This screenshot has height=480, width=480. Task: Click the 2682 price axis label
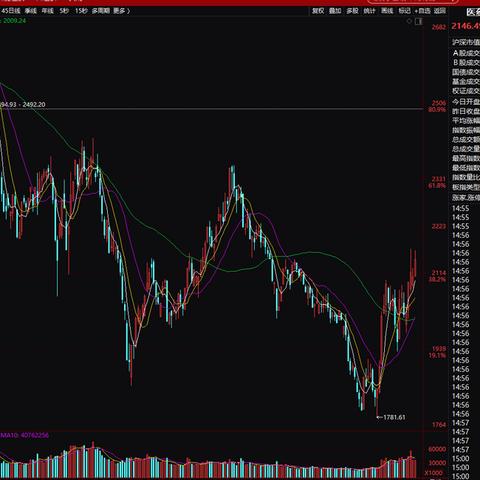[x=439, y=27]
